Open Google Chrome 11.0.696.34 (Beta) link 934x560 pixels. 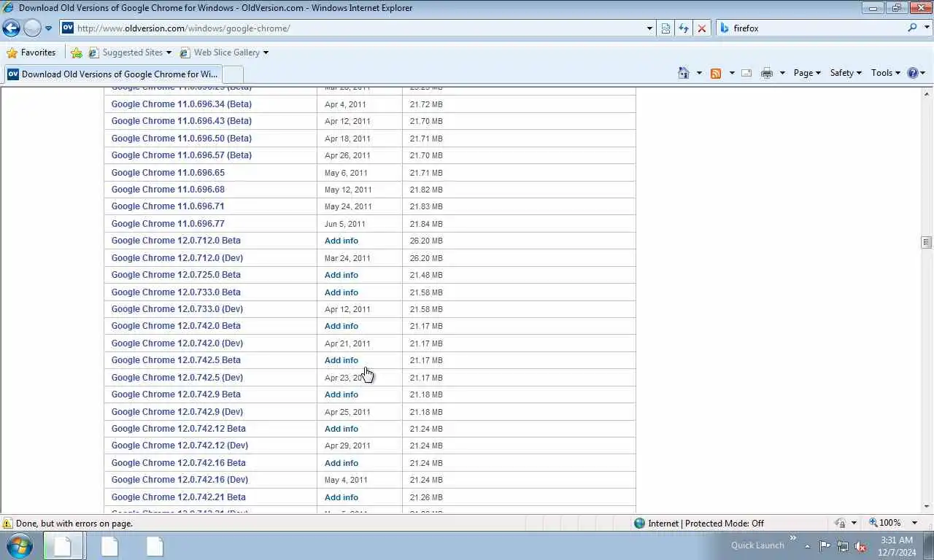point(181,104)
